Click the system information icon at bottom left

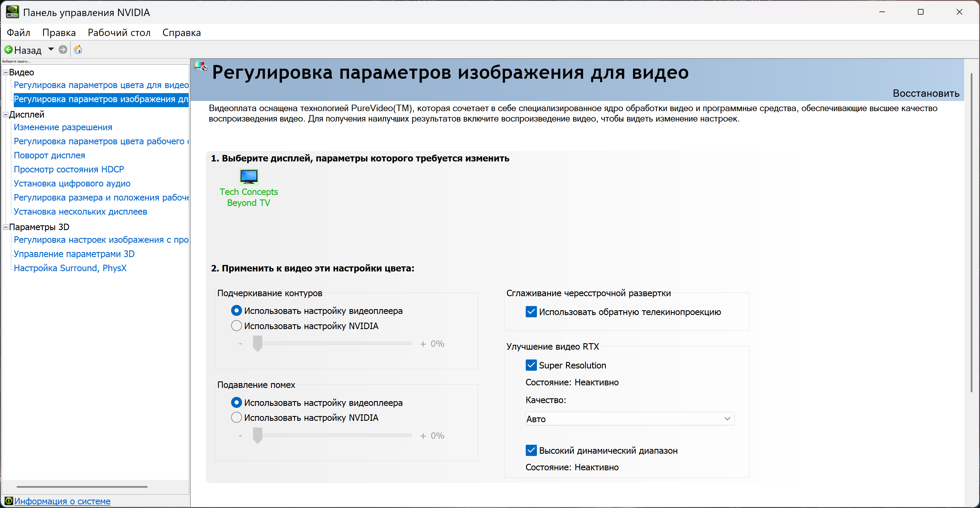[x=8, y=501]
